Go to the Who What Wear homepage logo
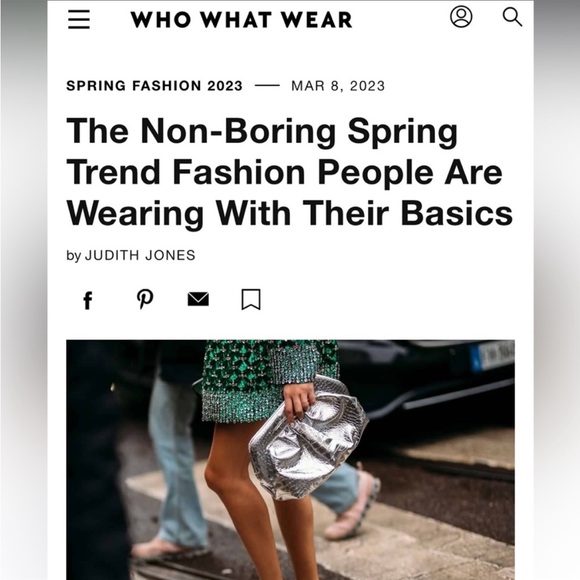This screenshot has width=580, height=580. (x=242, y=20)
